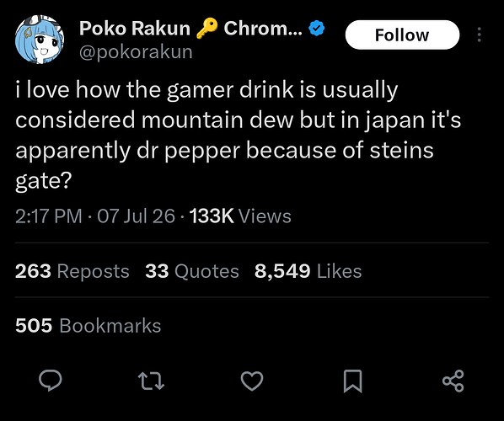
Task: Bookmark the tweet with the bookmark icon
Action: coord(353,381)
